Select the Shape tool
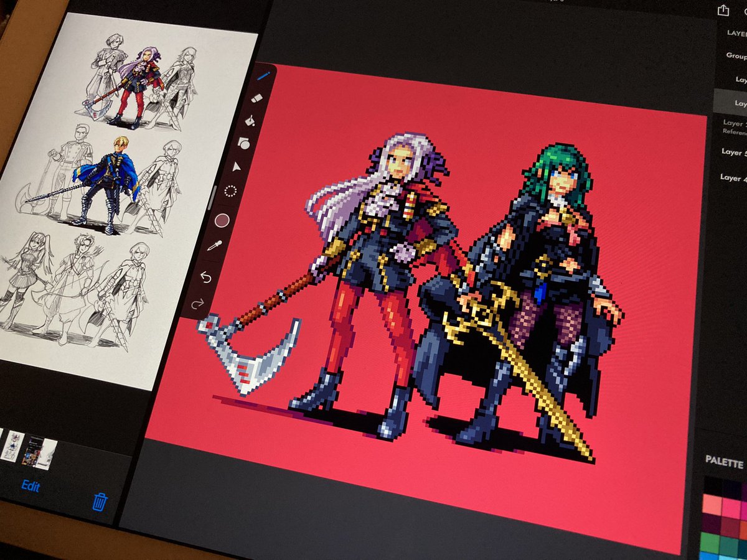 pos(243,143)
